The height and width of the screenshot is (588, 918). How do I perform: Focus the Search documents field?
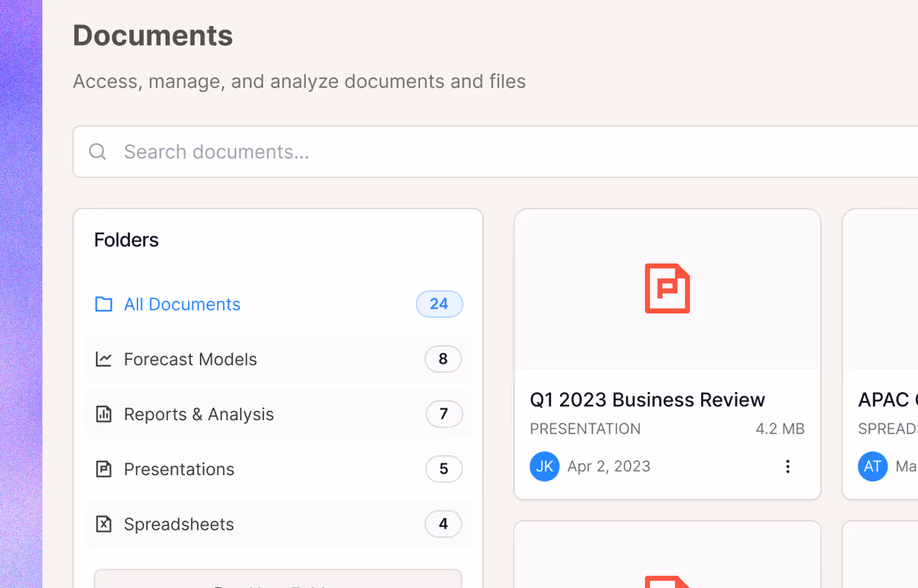(x=495, y=151)
